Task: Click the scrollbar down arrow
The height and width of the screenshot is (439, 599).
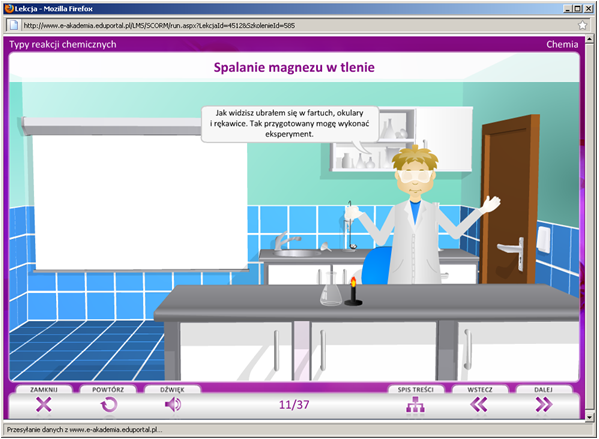Action: click(589, 417)
